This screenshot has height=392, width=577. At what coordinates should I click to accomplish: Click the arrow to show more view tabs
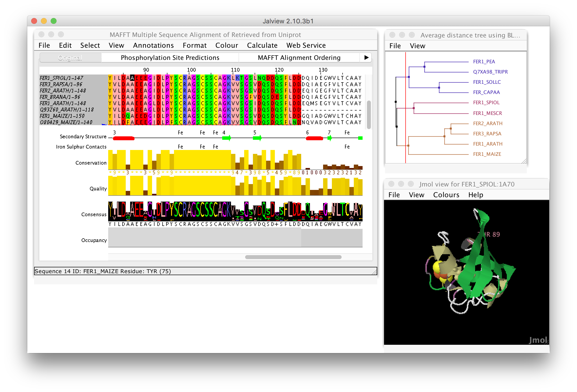(x=366, y=57)
